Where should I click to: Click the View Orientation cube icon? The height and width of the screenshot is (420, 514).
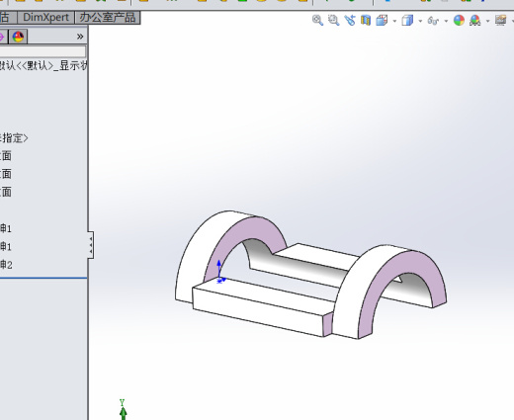(382, 21)
